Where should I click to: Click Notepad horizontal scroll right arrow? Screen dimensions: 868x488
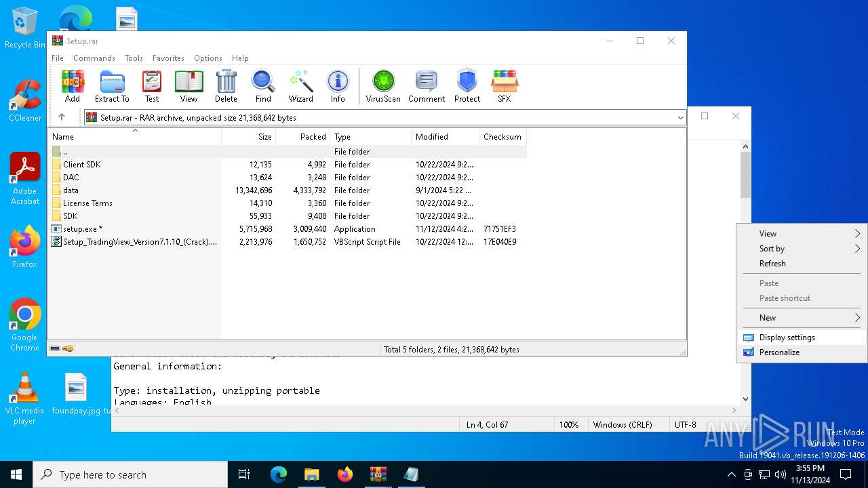pyautogui.click(x=734, y=410)
